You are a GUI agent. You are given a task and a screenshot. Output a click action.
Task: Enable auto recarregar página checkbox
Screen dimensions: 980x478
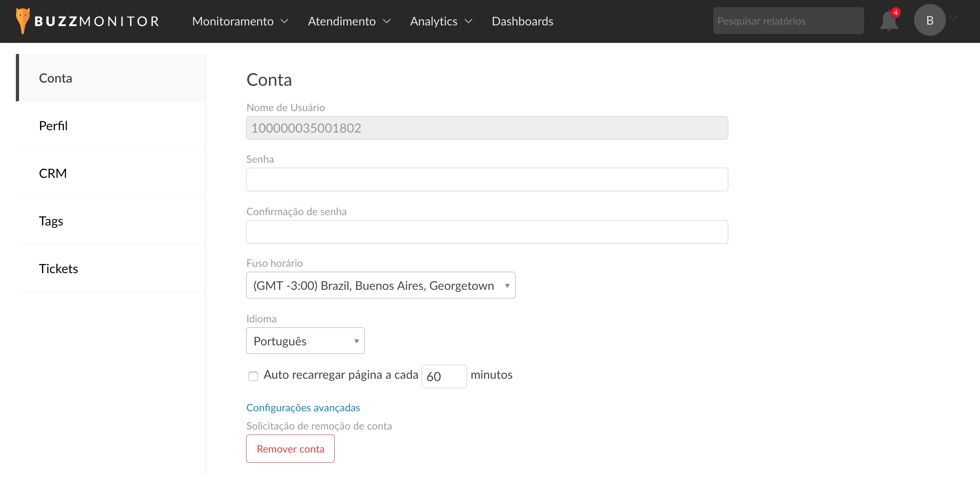pos(253,376)
